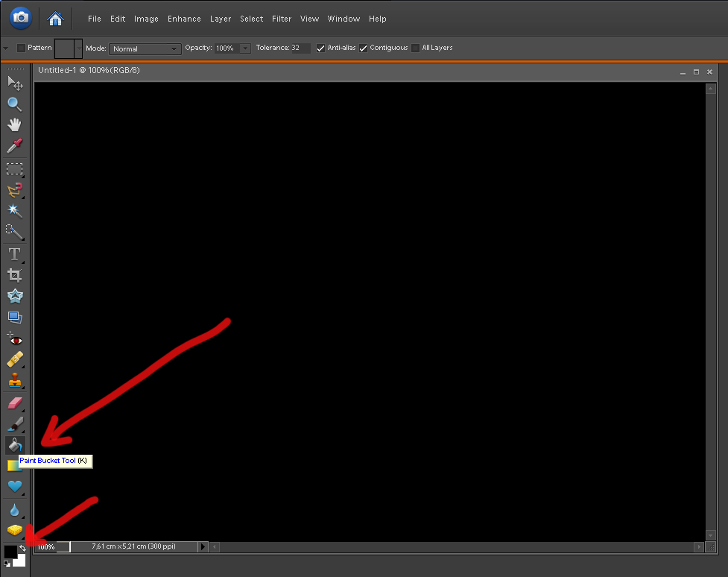728x577 pixels.
Task: Open the Enhance menu
Action: pos(184,19)
